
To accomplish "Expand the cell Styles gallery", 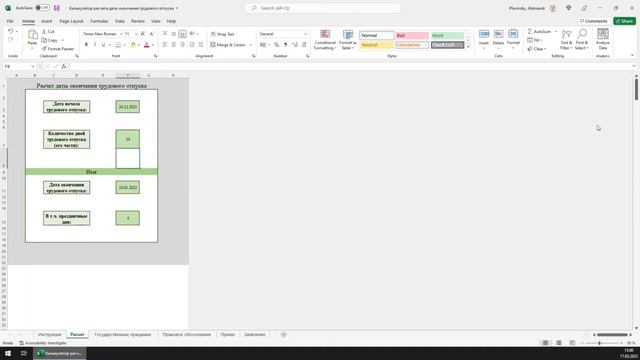I will pos(468,47).
